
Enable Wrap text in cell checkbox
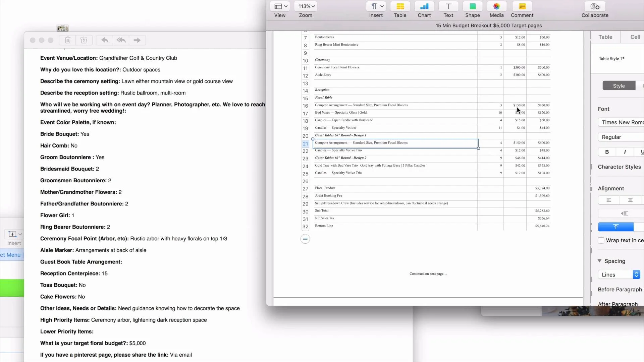(x=601, y=240)
